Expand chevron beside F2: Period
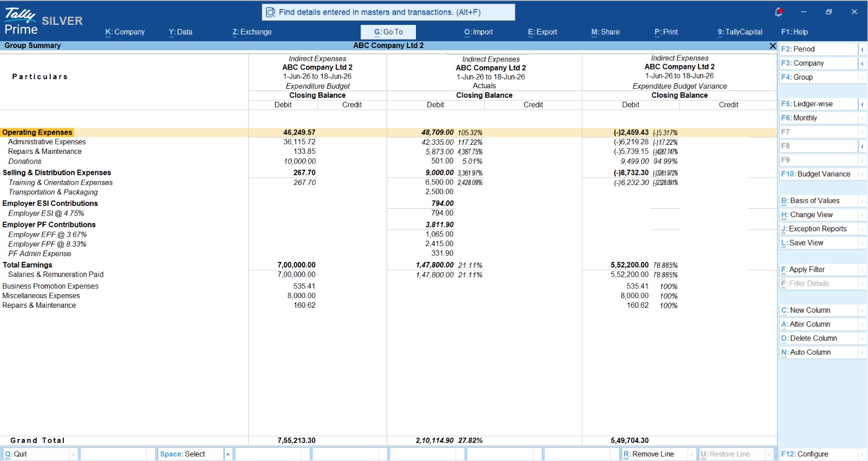Viewport: 868px width, 461px height. (x=862, y=49)
